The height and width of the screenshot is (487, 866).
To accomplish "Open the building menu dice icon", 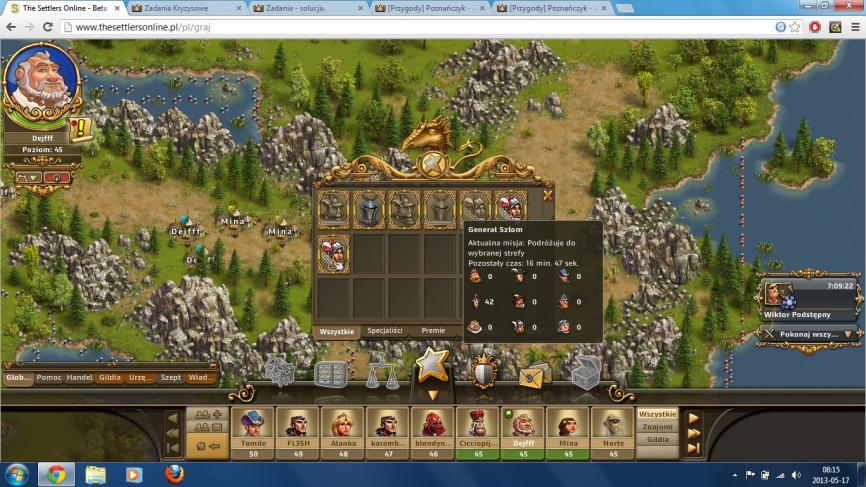I will (279, 373).
